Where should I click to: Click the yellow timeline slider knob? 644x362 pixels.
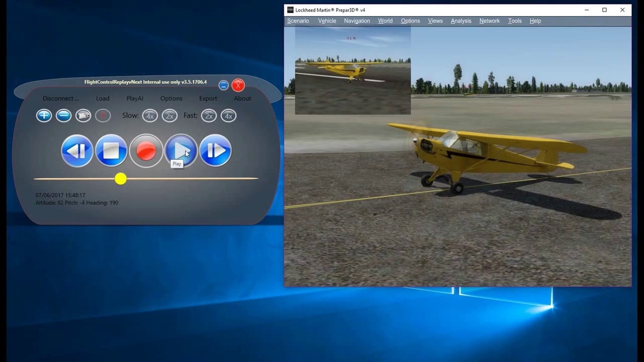(121, 178)
